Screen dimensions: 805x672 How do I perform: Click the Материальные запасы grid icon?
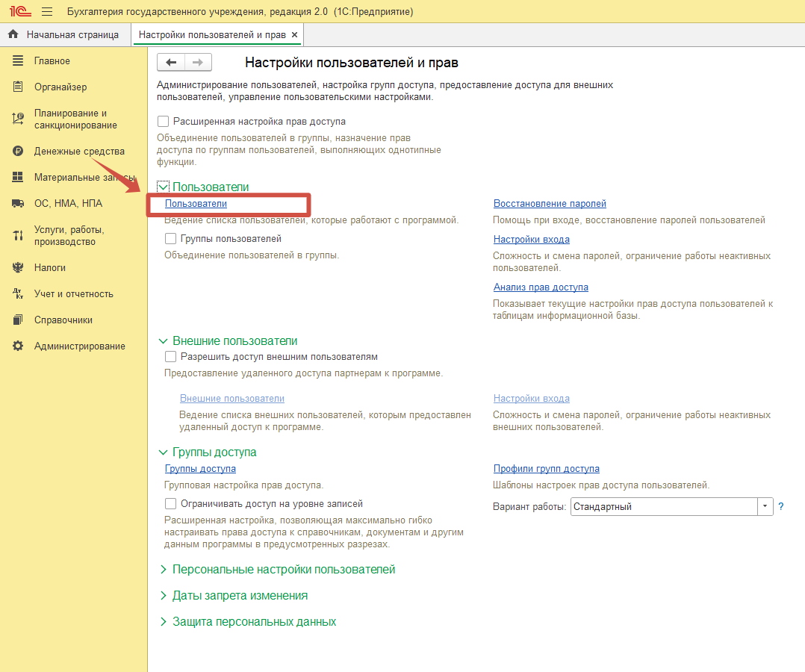point(18,177)
